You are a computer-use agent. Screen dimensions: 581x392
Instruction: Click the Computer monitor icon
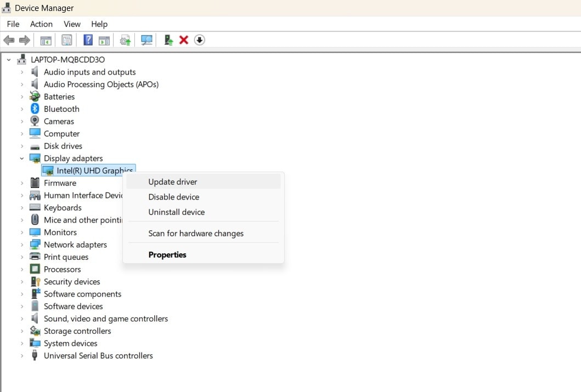click(35, 133)
